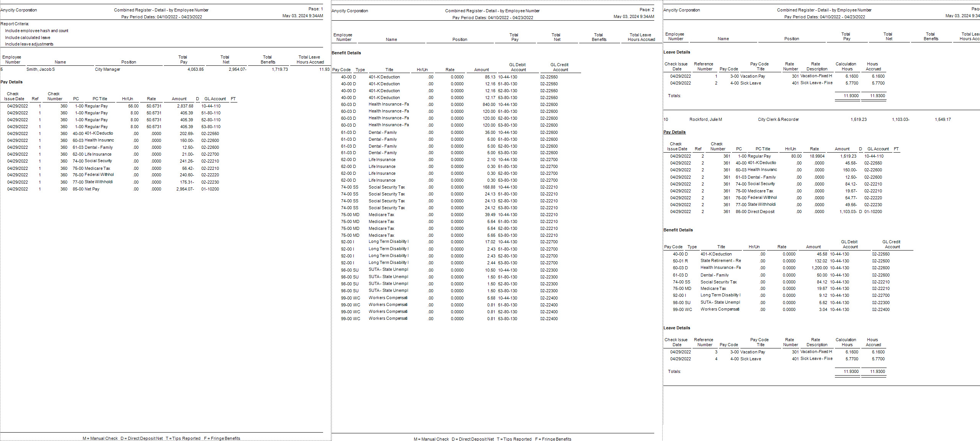Click the Page: 2 indicator
Image resolution: width=980 pixels, height=441 pixels.
(647, 10)
